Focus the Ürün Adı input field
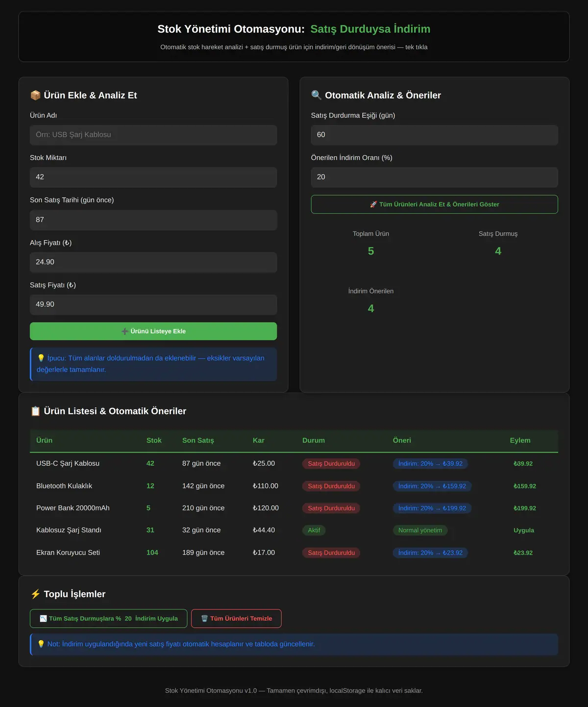588x707 pixels. [x=153, y=135]
